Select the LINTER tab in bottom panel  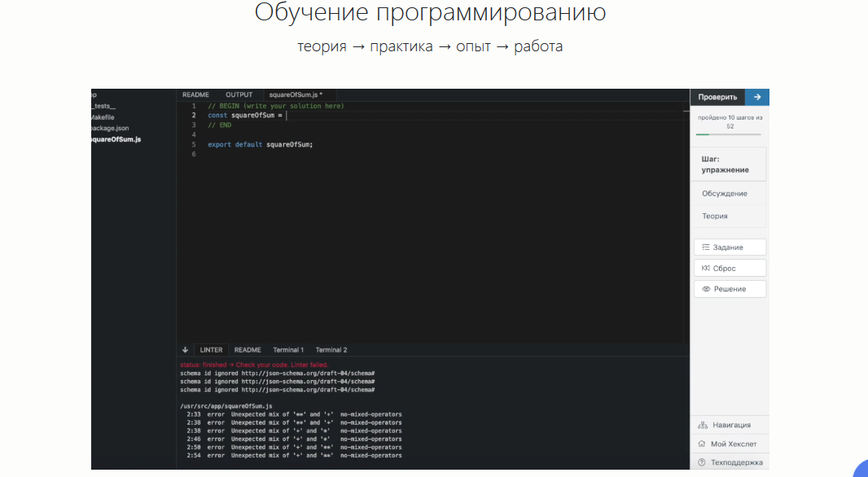(x=211, y=350)
